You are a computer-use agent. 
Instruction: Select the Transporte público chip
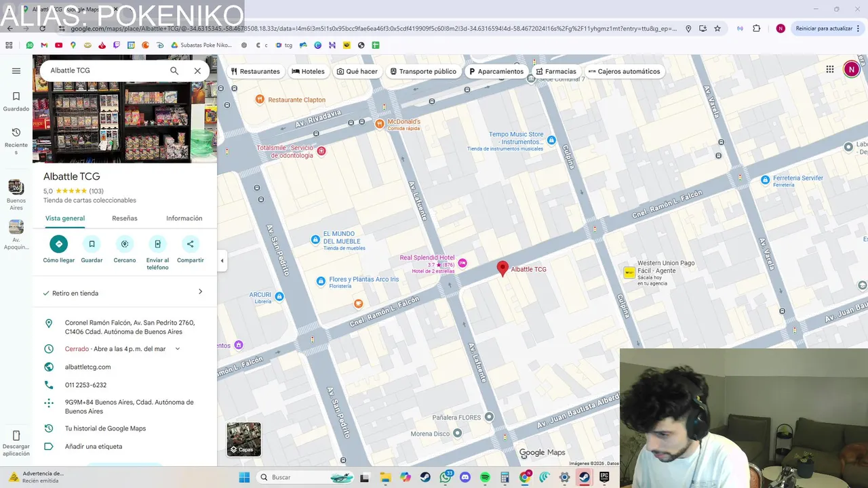click(x=423, y=71)
